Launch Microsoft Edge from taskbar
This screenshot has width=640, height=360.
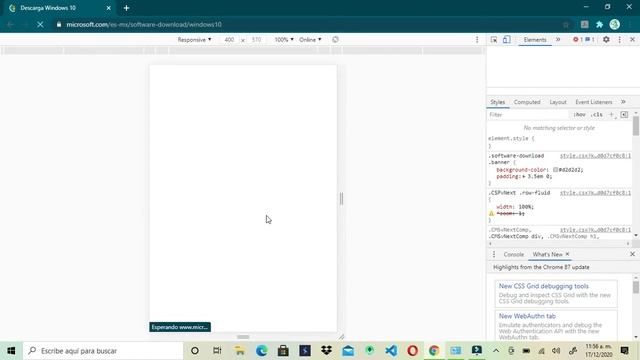pos(261,351)
